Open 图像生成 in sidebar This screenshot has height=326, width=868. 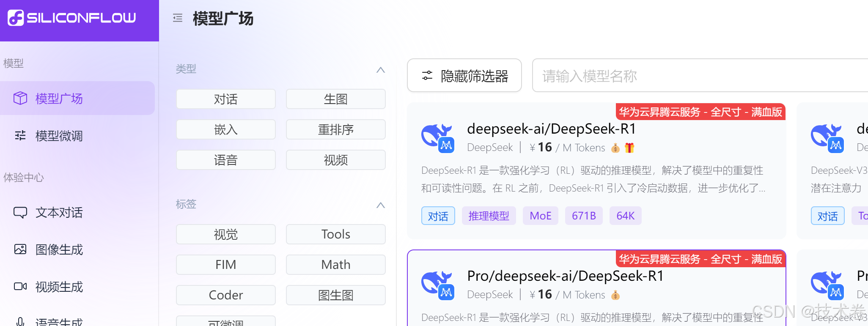[77, 249]
